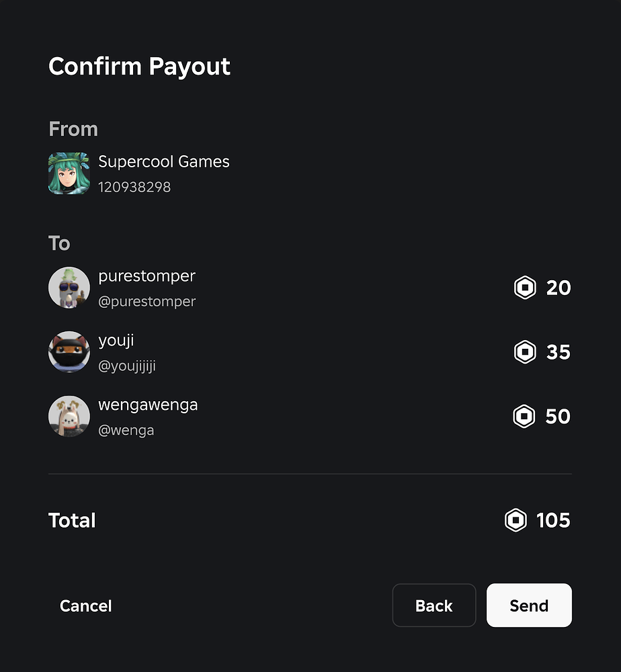
Task: Click youji's ninja avatar image
Action: point(69,351)
